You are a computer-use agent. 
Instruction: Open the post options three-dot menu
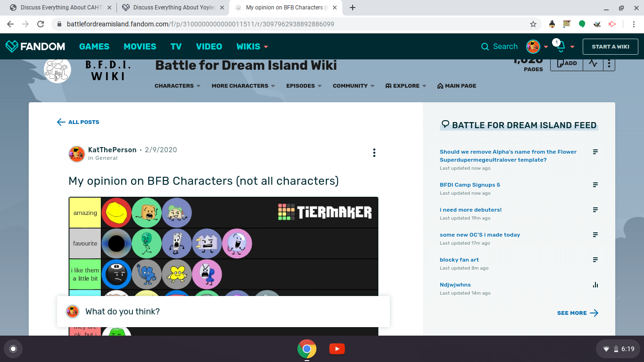pos(374,153)
